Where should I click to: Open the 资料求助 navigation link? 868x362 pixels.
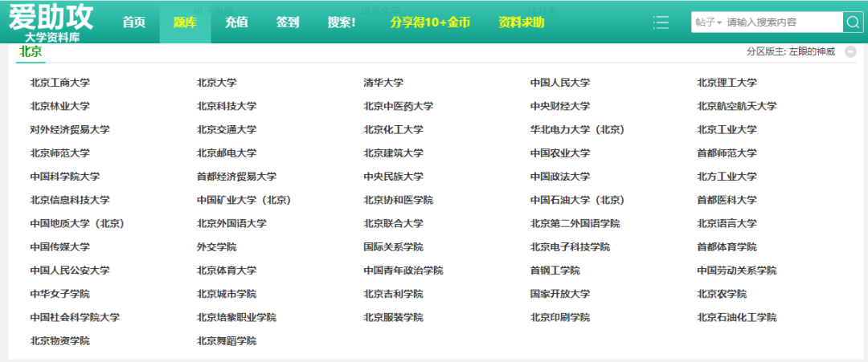(522, 22)
